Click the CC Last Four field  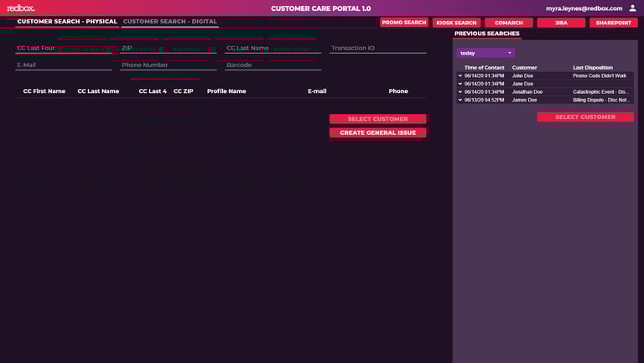click(x=63, y=48)
